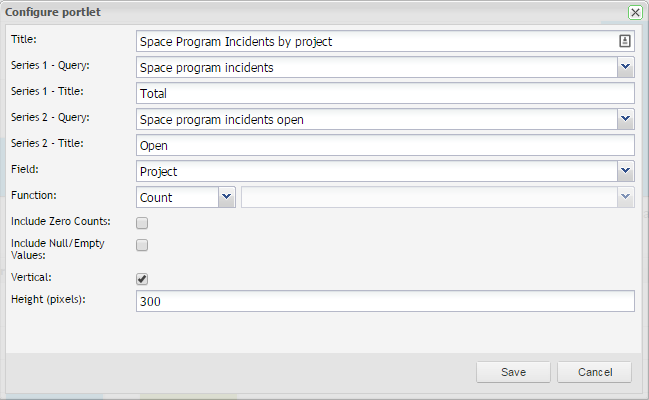The width and height of the screenshot is (649, 400).
Task: Click the 'Space program incidents open' query text box
Action: [x=375, y=119]
